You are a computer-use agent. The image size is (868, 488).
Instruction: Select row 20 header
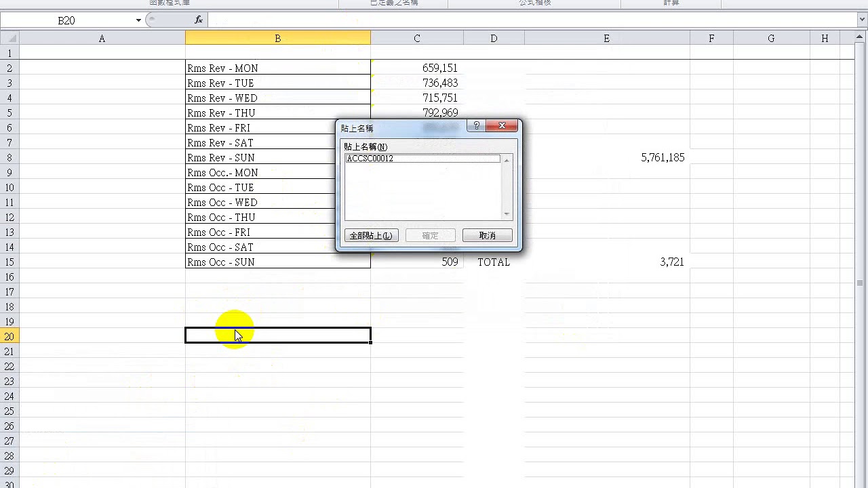click(9, 336)
